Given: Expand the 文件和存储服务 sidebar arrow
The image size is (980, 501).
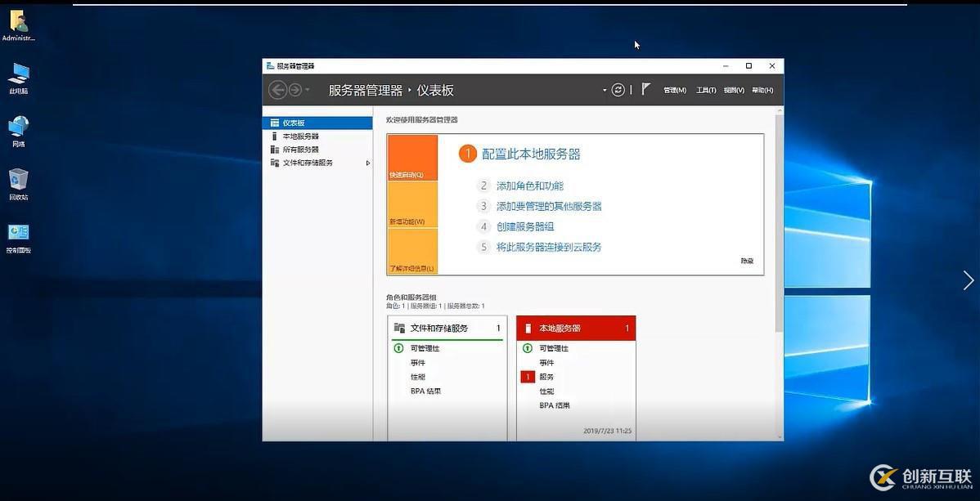Looking at the screenshot, I should point(368,163).
